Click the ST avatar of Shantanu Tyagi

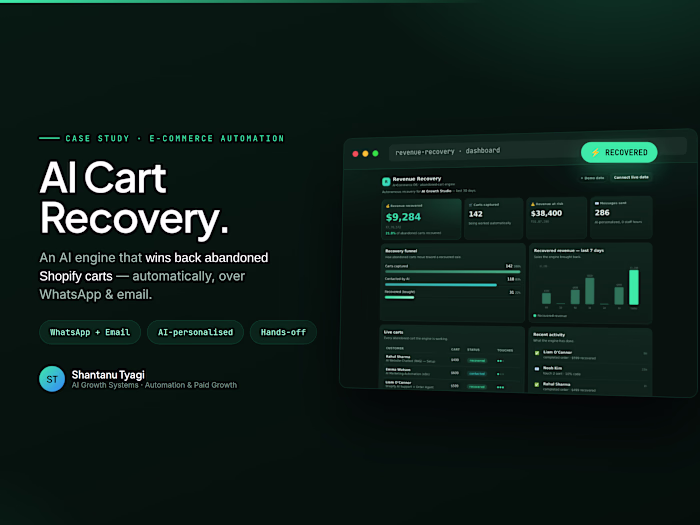click(52, 379)
